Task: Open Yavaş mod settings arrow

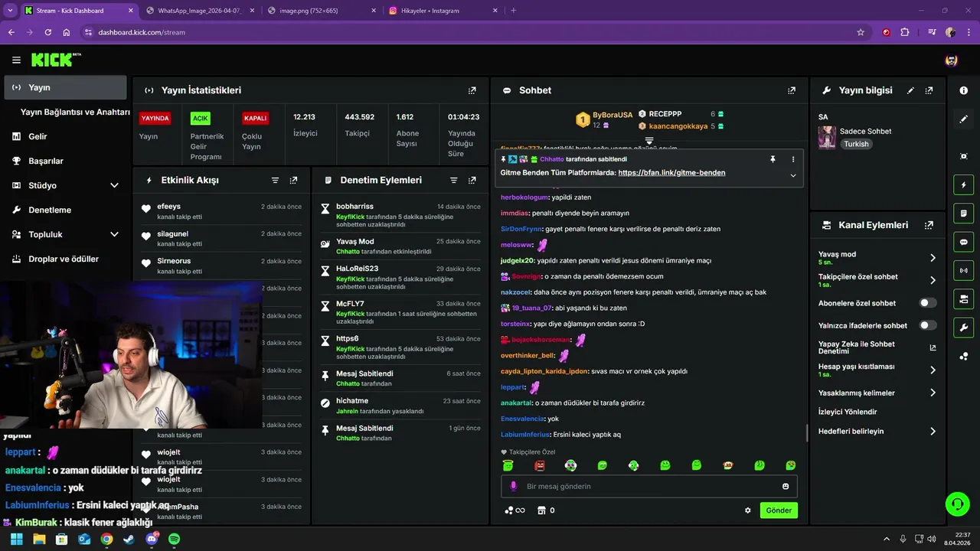Action: click(933, 258)
